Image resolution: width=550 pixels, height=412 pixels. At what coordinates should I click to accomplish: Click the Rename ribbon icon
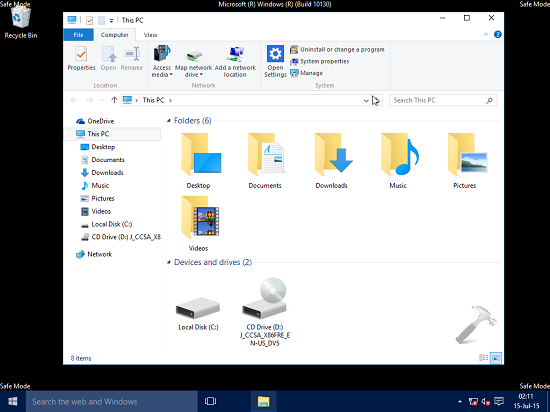(132, 59)
